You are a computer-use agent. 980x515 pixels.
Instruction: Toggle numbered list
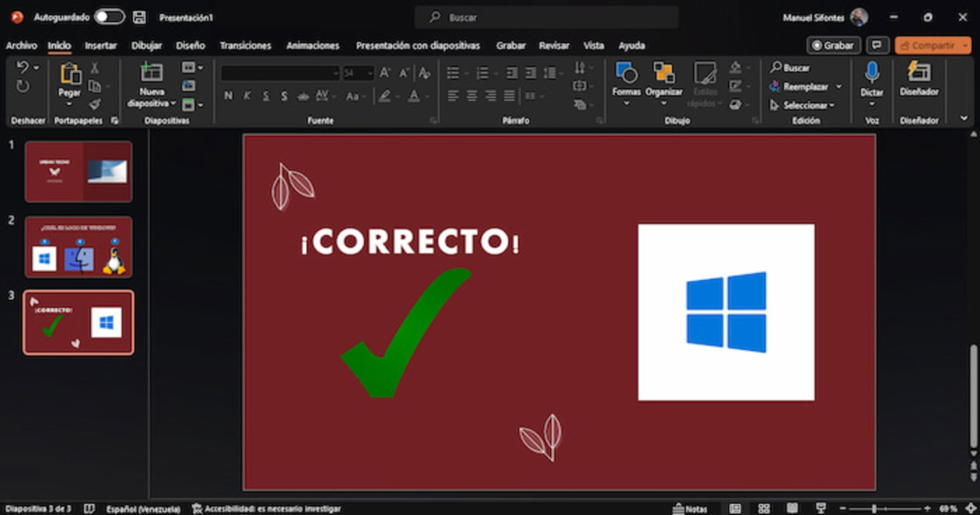point(482,73)
